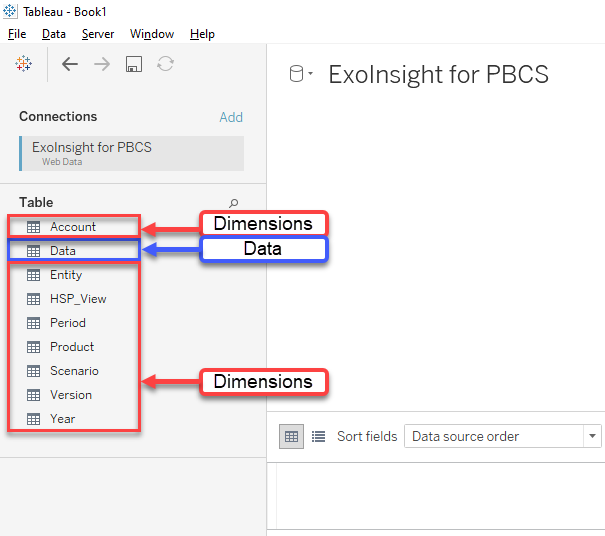Click the Period table name
This screenshot has width=605, height=536.
(x=68, y=323)
